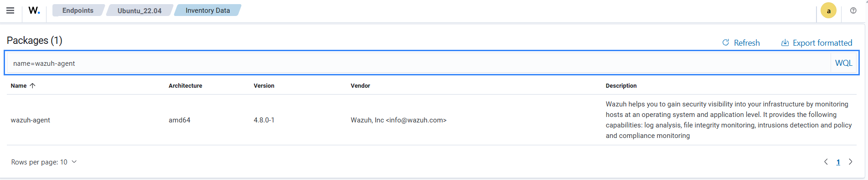Select the wazuh-agent package row
The height and width of the screenshot is (180, 868).
click(432, 120)
